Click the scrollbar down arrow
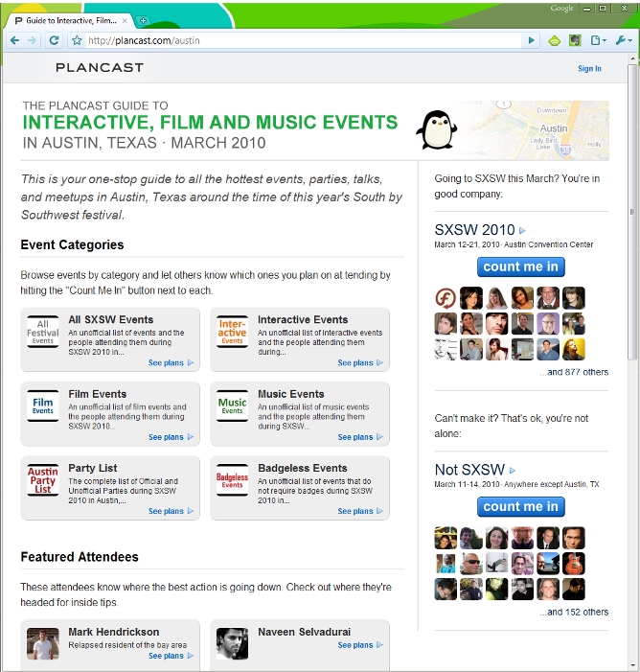This screenshot has width=640, height=672. [632, 665]
